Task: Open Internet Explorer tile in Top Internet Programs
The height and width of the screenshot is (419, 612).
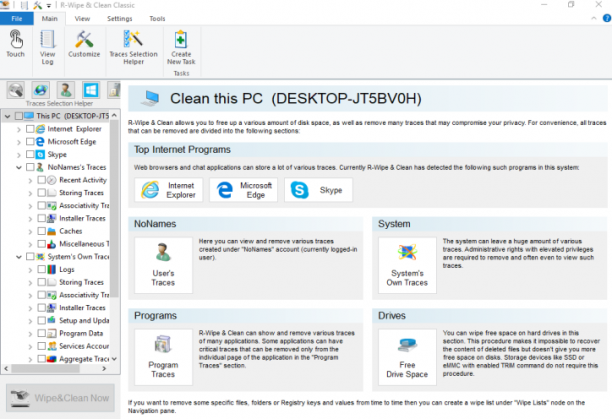Action: click(169, 190)
